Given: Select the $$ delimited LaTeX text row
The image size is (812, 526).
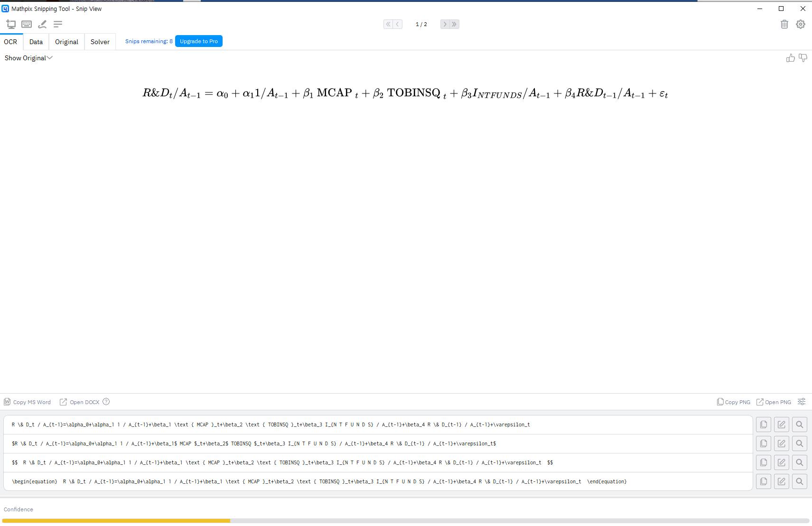Looking at the screenshot, I should [378, 462].
